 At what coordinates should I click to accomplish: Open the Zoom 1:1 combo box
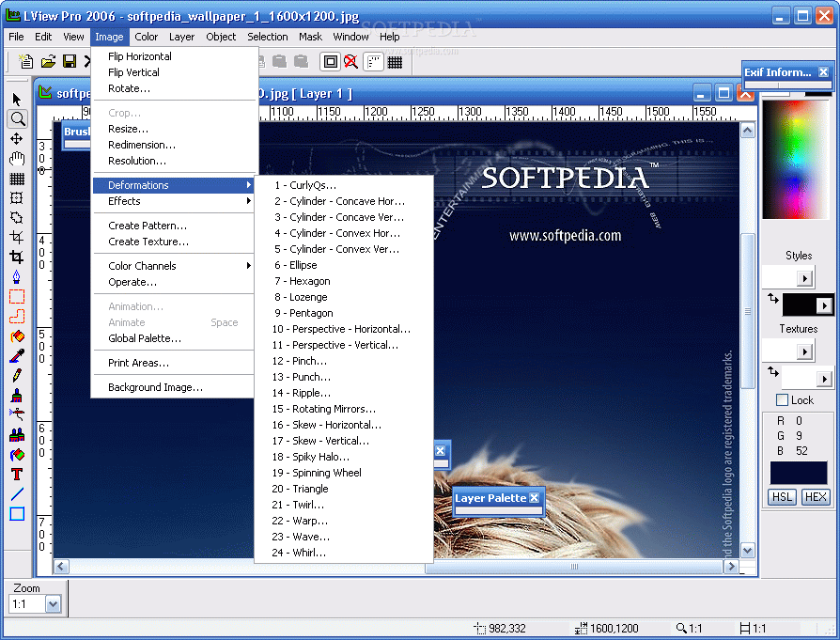pyautogui.click(x=35, y=604)
